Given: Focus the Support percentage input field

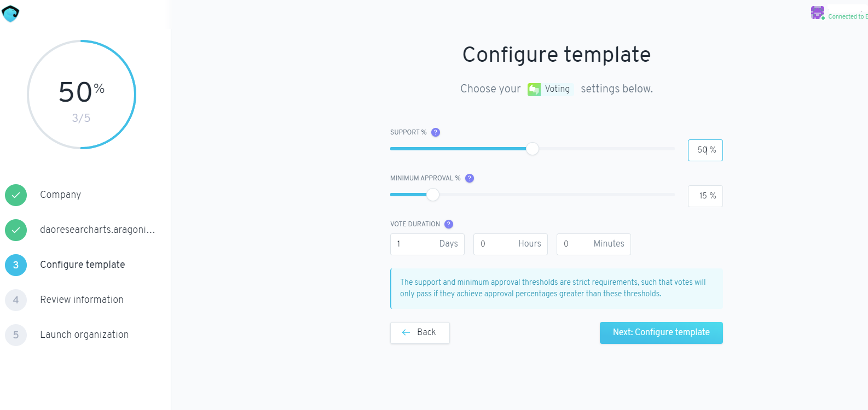Looking at the screenshot, I should 705,150.
